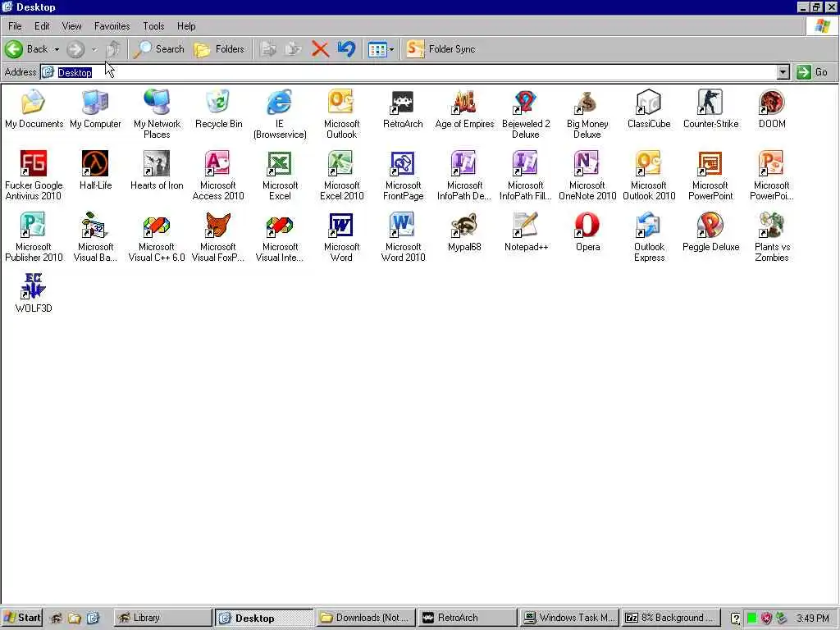Open the File menu

coord(15,26)
